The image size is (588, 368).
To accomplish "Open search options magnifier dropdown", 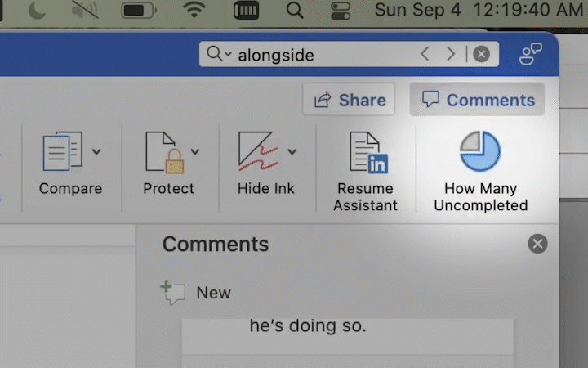I will (x=220, y=54).
